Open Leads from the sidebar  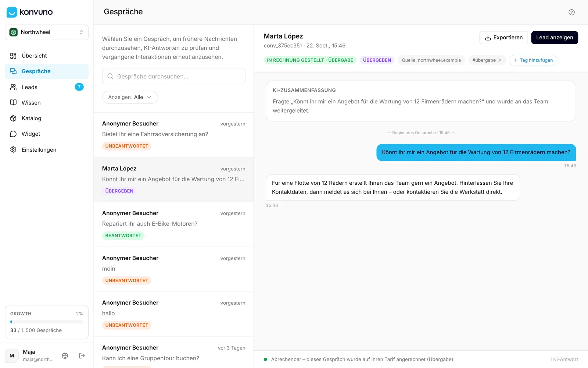click(x=47, y=87)
